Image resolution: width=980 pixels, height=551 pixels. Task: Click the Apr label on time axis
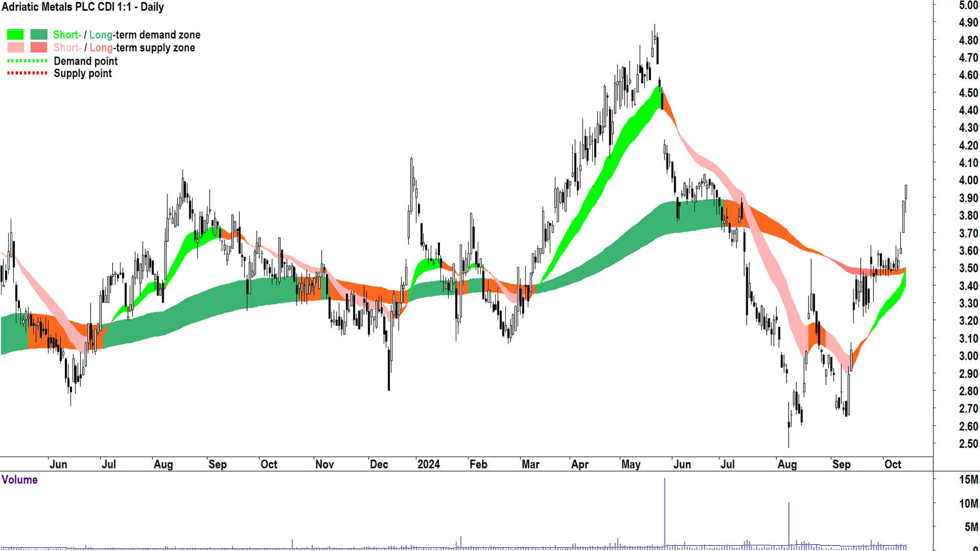(x=580, y=464)
